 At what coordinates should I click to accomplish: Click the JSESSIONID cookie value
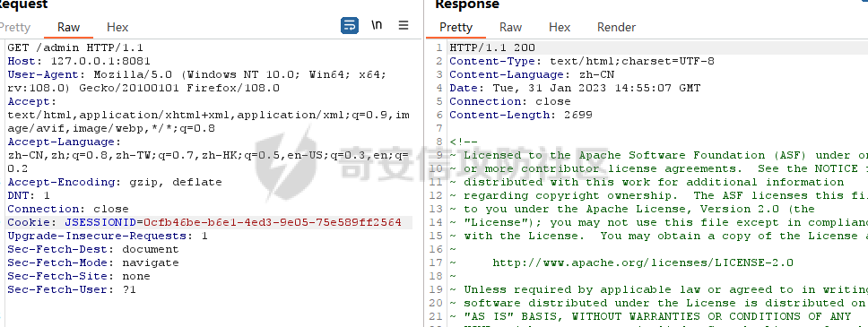(273, 222)
